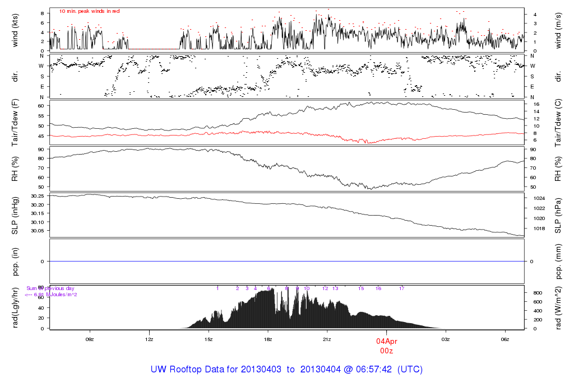The width and height of the screenshot is (574, 392).
Task: Click the 06z time axis label
Action: coord(505,339)
